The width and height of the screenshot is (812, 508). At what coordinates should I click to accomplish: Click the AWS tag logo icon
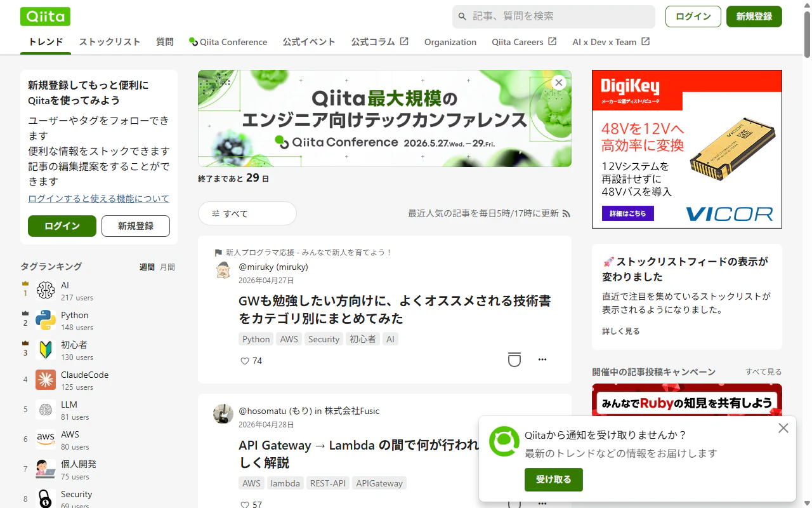click(x=46, y=440)
